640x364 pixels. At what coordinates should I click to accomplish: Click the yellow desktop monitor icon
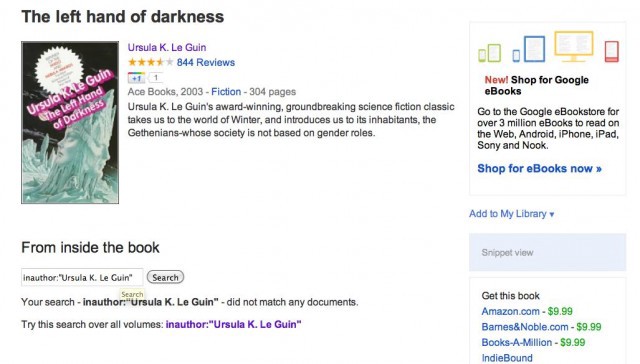(573, 46)
